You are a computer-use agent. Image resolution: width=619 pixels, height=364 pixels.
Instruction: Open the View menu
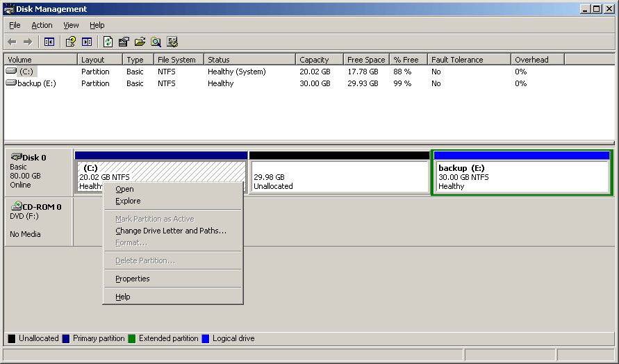click(x=71, y=25)
